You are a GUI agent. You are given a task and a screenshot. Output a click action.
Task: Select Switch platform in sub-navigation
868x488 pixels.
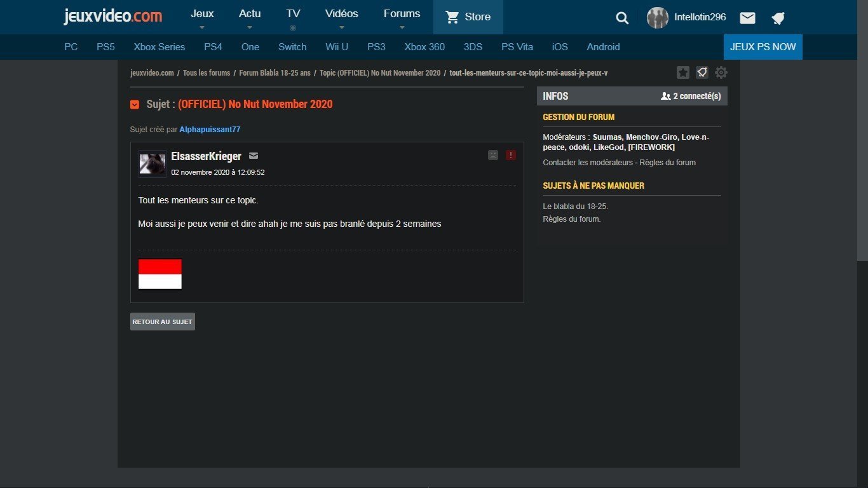click(x=292, y=47)
